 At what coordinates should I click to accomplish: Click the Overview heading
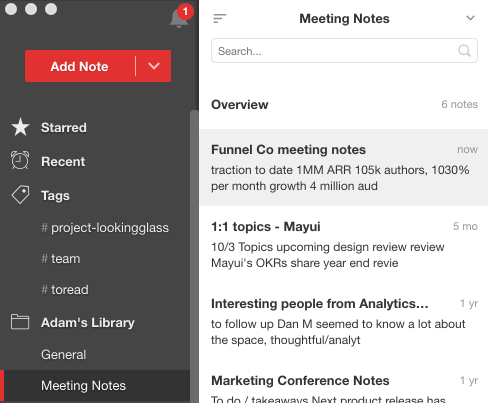pos(240,105)
